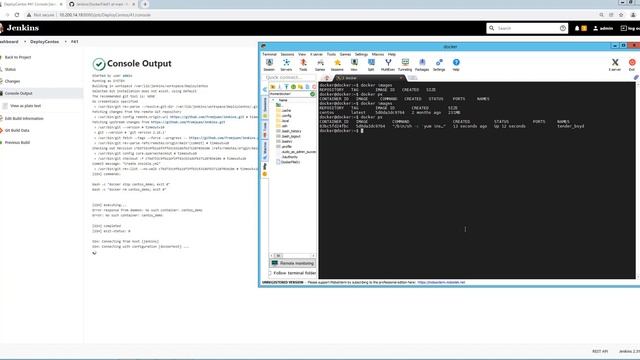Image resolution: width=640 pixels, height=360 pixels.
Task: Click the paperclip icon at terminal top right
Action: click(636, 78)
